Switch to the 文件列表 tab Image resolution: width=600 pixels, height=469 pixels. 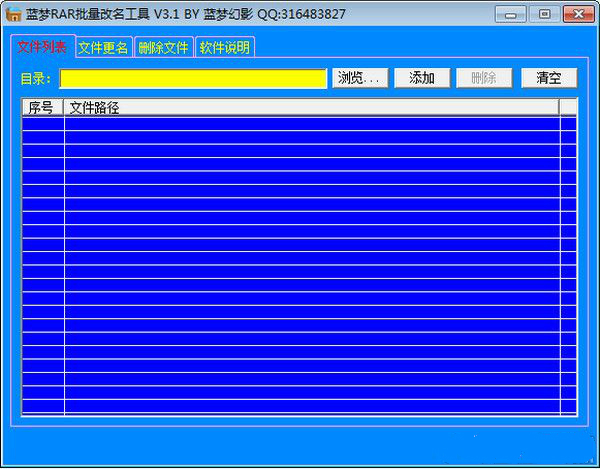[x=42, y=47]
